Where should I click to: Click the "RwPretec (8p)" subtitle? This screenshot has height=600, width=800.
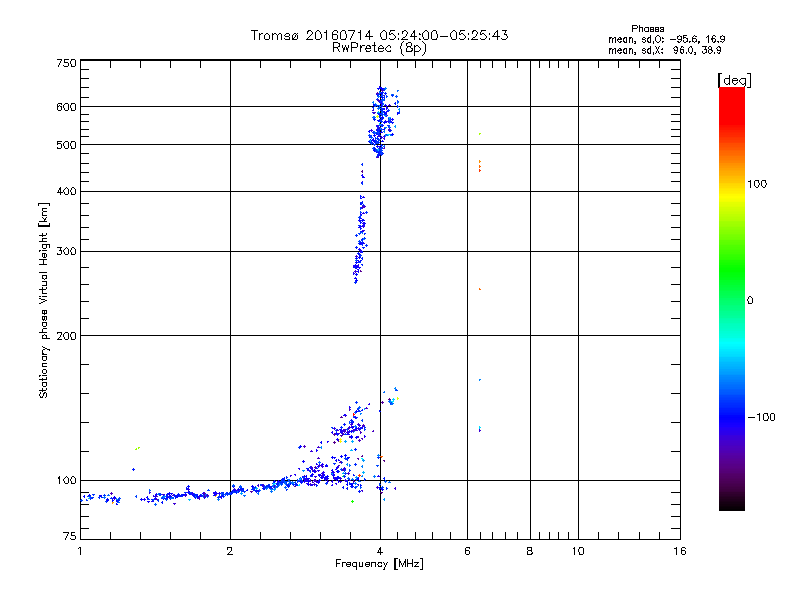(x=379, y=48)
